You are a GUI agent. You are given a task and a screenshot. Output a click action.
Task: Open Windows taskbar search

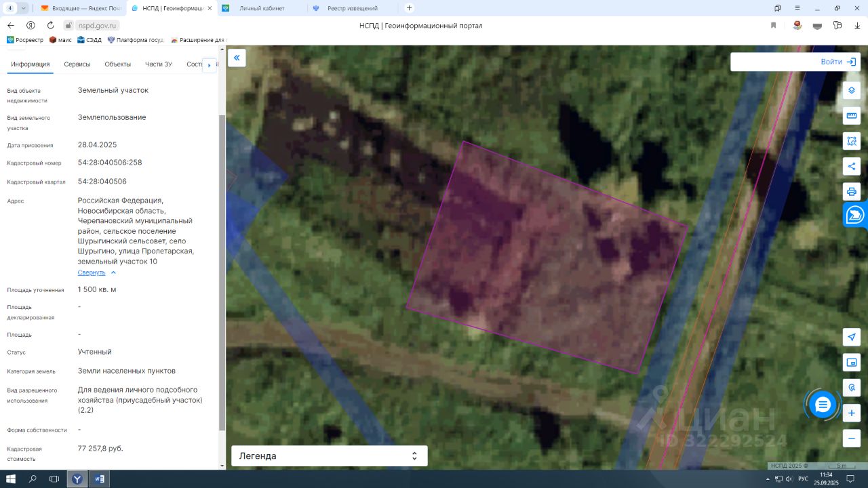click(x=33, y=479)
